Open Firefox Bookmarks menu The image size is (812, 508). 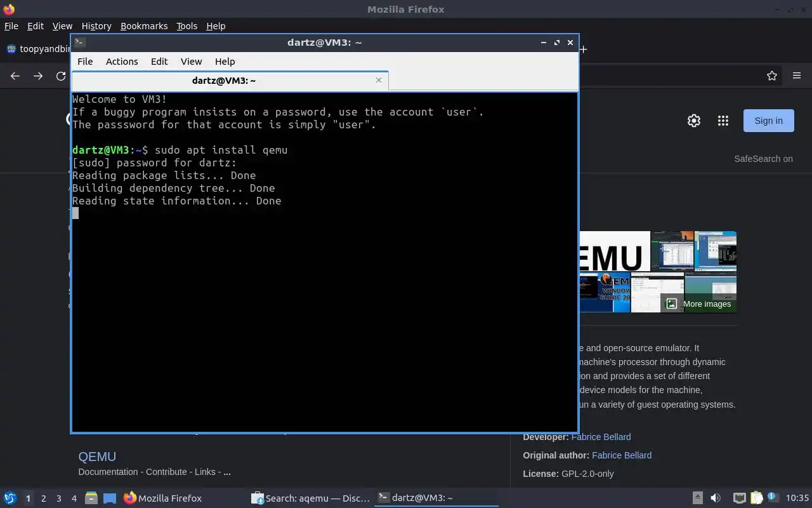click(144, 26)
